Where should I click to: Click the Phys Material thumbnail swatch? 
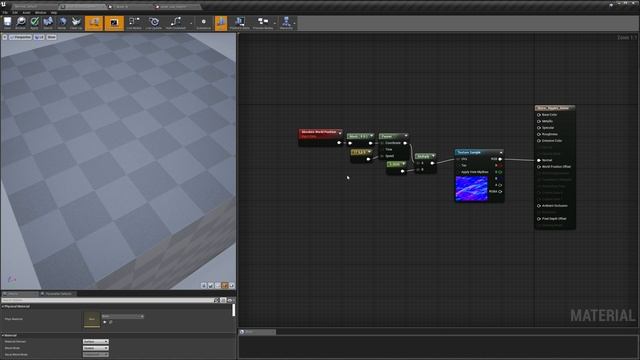point(92,319)
